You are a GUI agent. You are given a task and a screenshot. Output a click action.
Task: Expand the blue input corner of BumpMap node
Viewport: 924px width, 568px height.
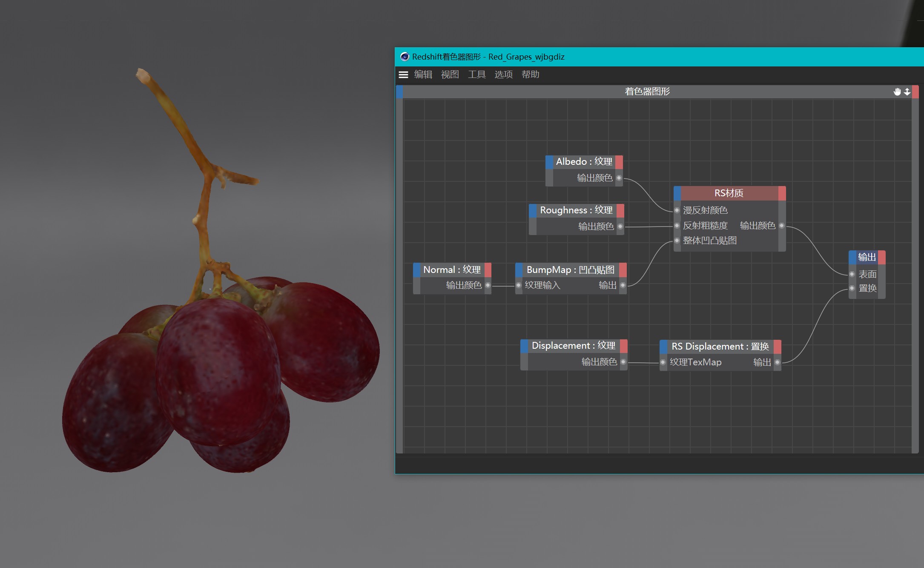tap(519, 270)
